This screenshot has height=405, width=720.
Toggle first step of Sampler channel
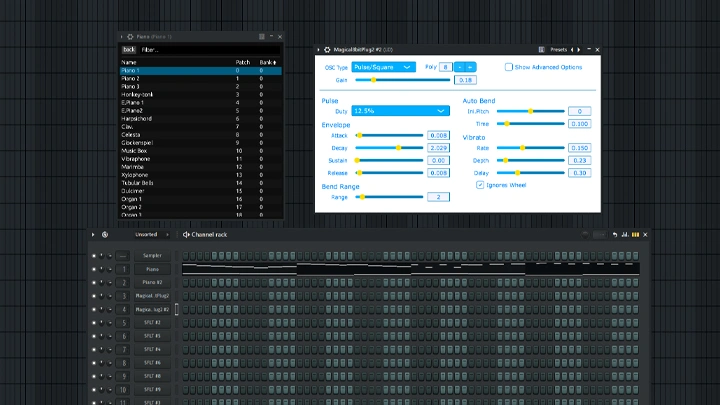[186, 256]
